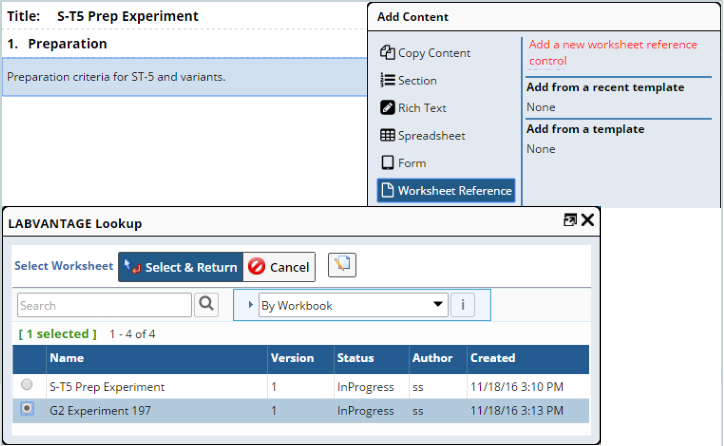The height and width of the screenshot is (446, 724).
Task: Select the Section list icon
Action: click(x=387, y=80)
